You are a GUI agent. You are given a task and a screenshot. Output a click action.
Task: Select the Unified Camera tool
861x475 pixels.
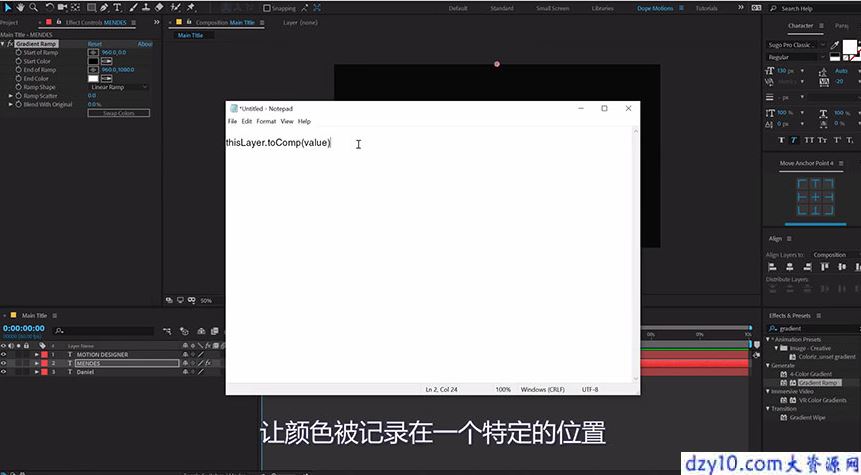[62, 8]
